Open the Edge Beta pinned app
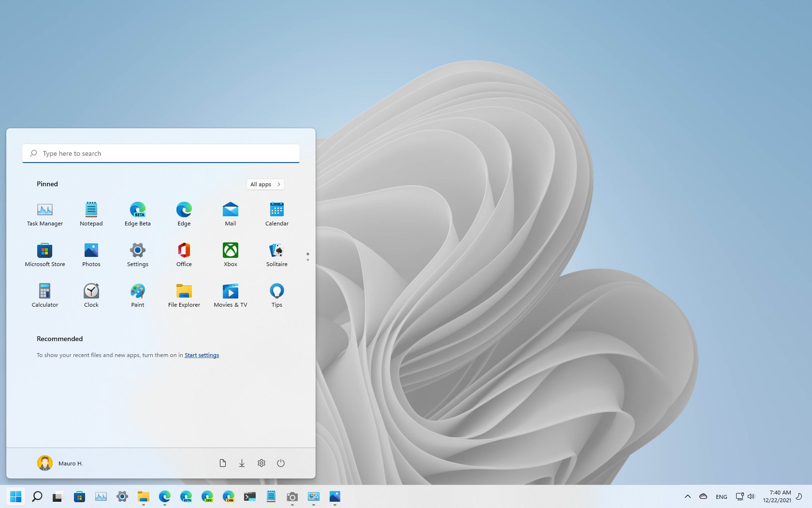812x508 pixels. [138, 214]
